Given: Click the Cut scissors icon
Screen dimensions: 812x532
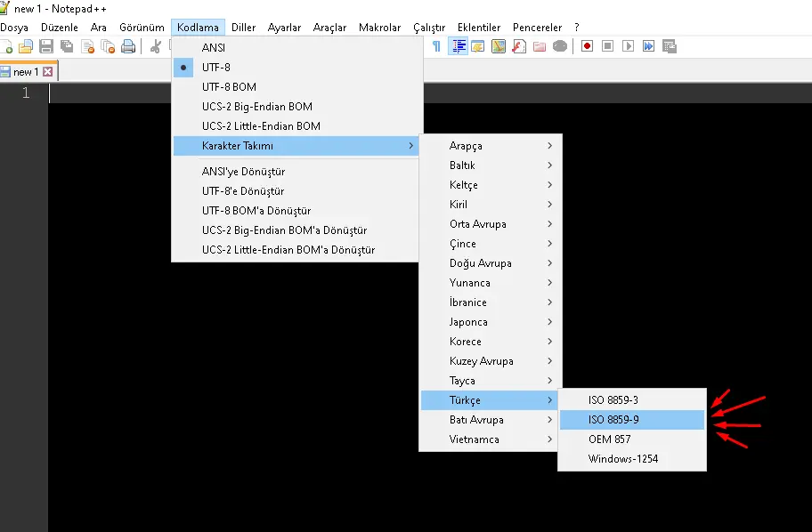Looking at the screenshot, I should point(155,46).
